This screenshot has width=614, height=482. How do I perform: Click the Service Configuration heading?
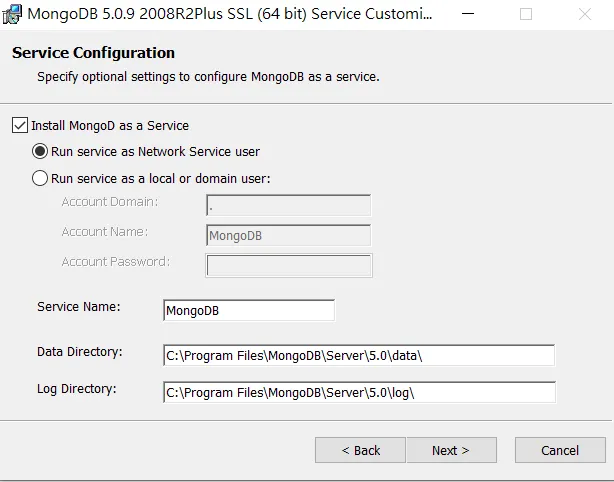pyautogui.click(x=93, y=53)
